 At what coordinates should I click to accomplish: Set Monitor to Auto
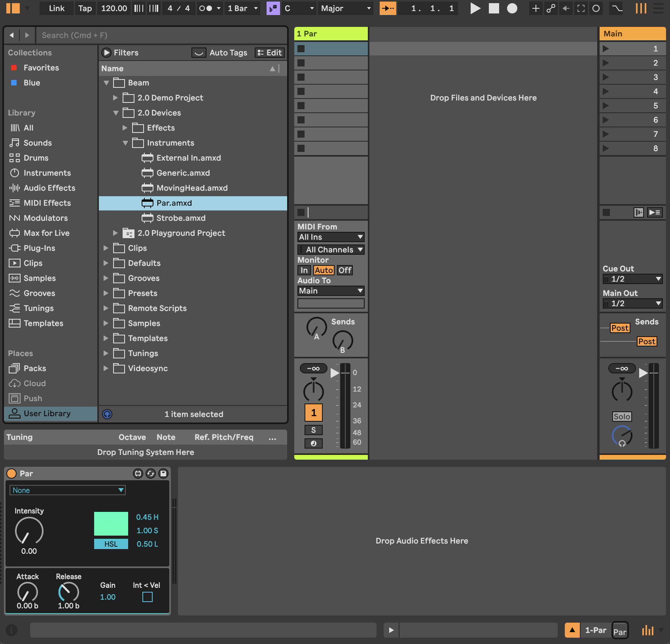324,270
